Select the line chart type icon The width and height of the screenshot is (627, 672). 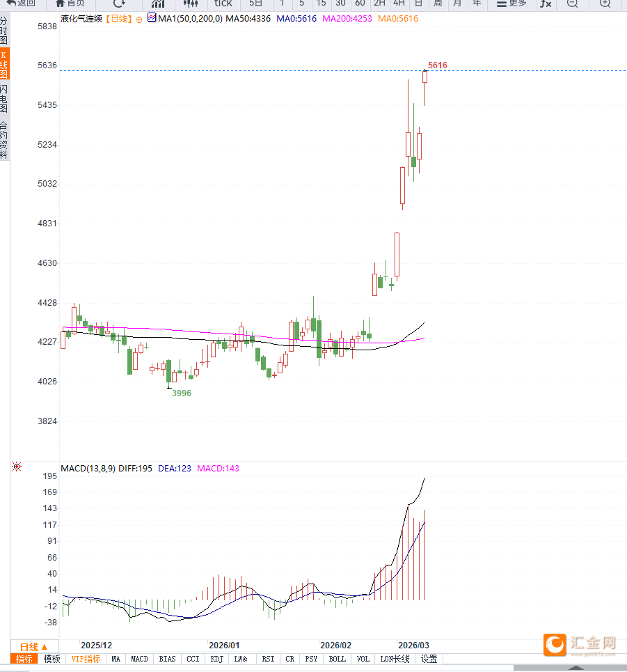158,3
